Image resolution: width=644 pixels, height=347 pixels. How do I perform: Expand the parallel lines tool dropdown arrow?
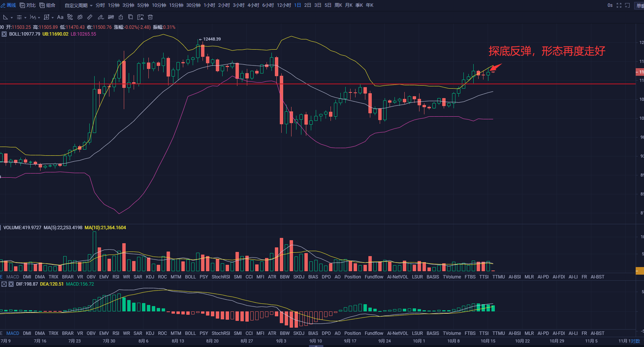point(25,18)
